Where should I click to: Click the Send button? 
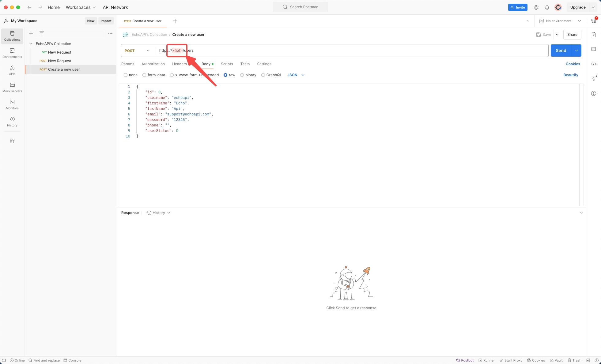coord(561,50)
